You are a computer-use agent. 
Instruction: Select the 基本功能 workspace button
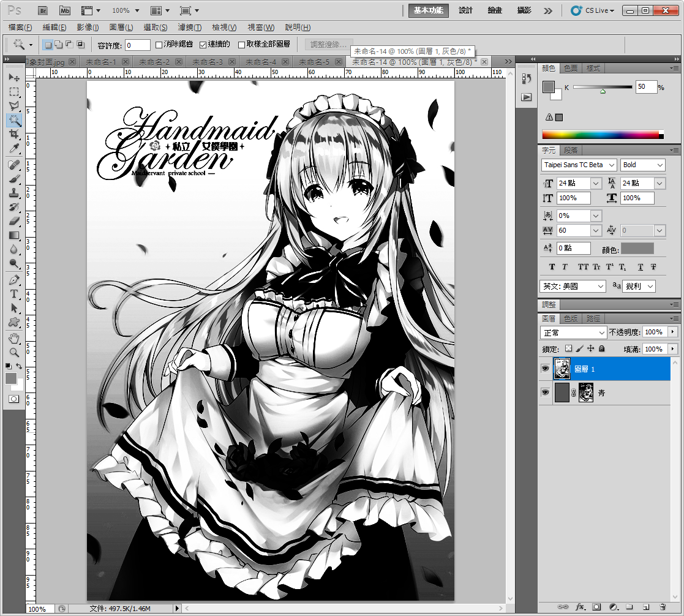[x=429, y=10]
